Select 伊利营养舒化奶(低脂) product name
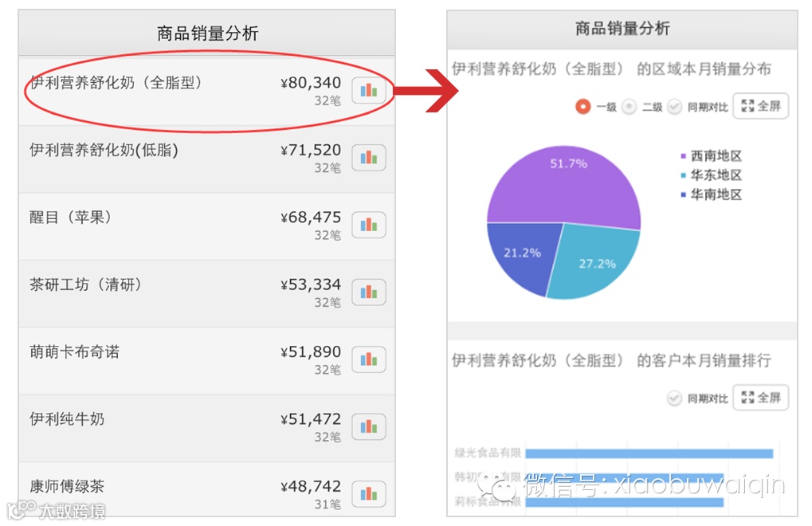This screenshot has width=812, height=526. tap(104, 150)
